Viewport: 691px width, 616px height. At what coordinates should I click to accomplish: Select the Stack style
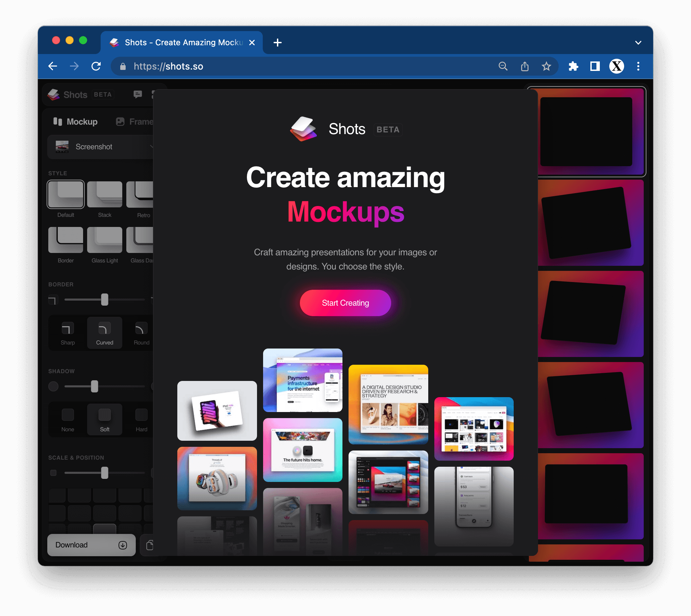tap(105, 194)
